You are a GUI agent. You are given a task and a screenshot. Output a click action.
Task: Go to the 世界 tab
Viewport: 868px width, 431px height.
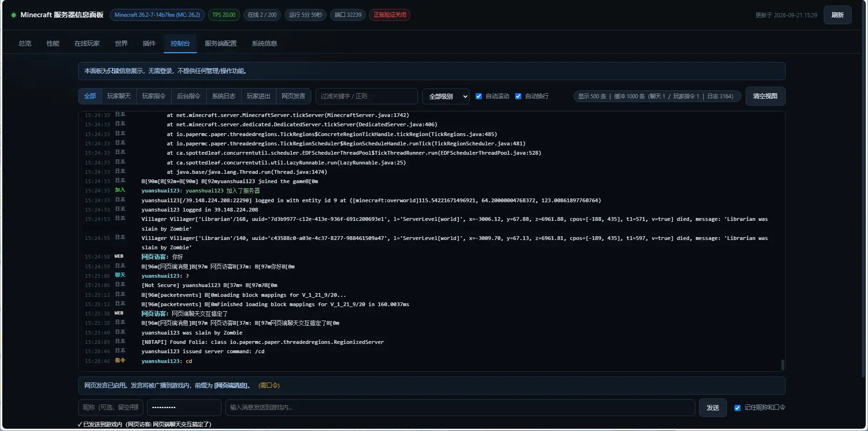pos(121,43)
